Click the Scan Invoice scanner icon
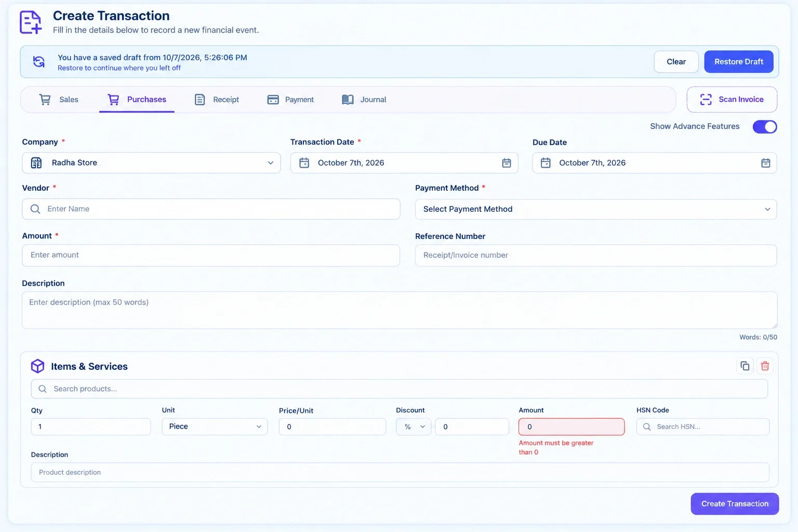 click(706, 99)
